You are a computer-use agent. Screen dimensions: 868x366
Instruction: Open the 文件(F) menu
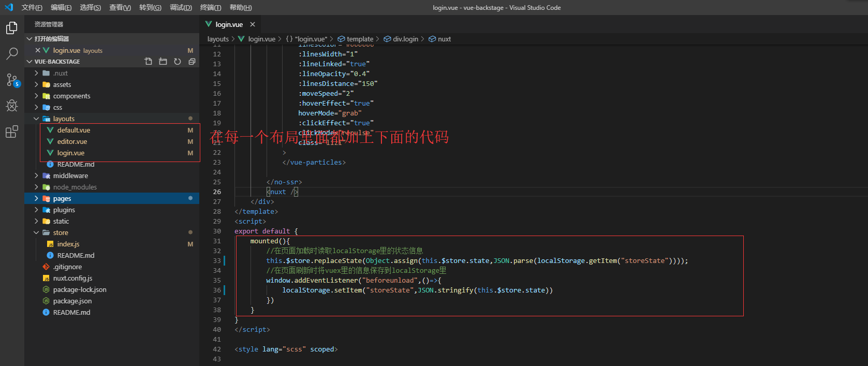tap(32, 7)
